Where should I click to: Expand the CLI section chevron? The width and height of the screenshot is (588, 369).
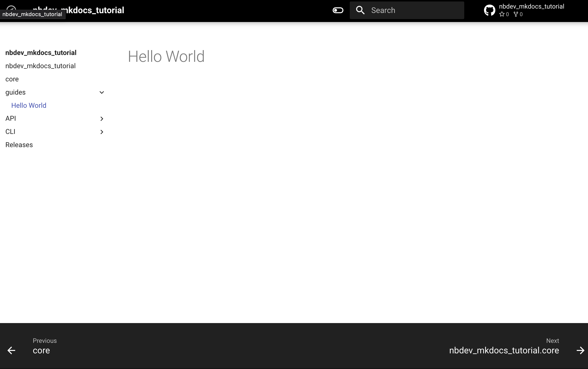click(102, 132)
